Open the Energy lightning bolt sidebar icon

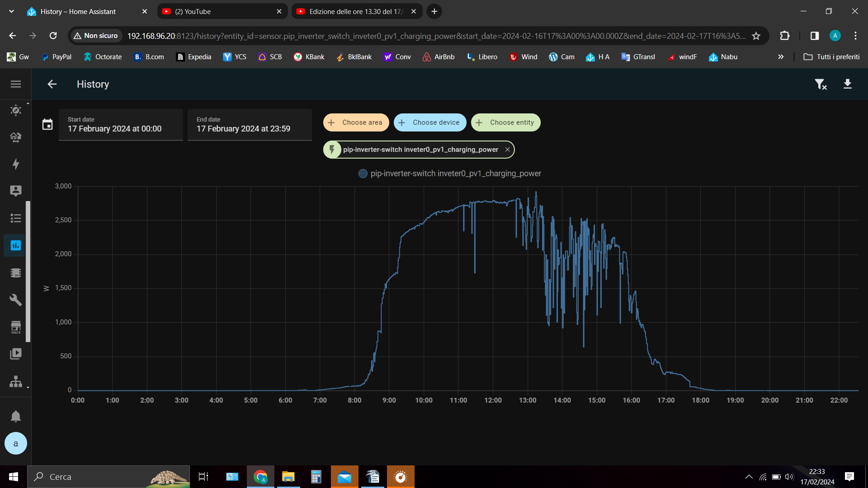point(16,164)
